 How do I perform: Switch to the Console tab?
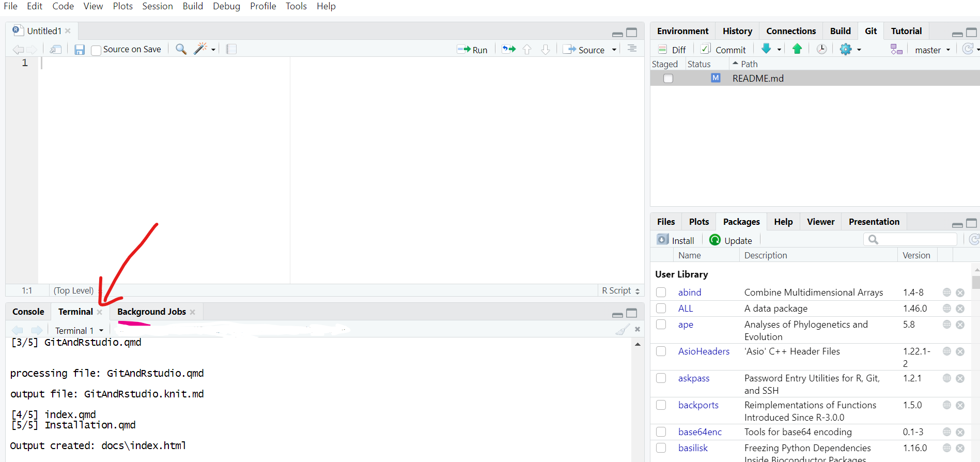pos(28,312)
